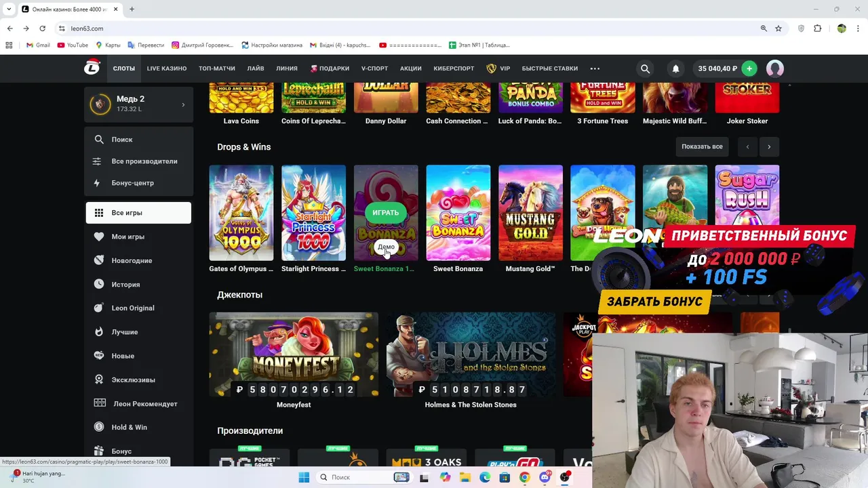Select the LIVE КАЗИНО tab

(x=167, y=68)
